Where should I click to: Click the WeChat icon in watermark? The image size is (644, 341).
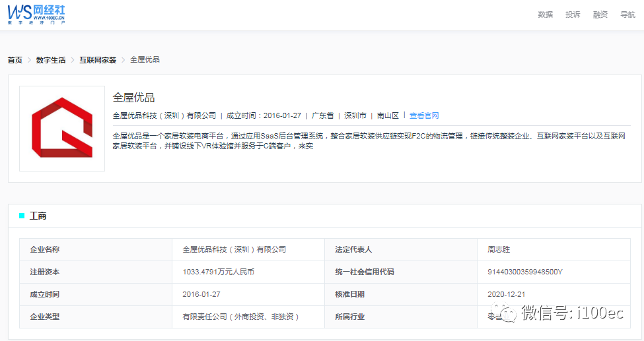tap(507, 313)
